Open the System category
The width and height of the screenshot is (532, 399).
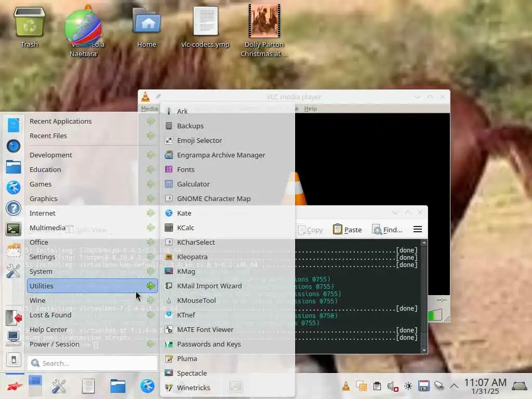coord(92,271)
